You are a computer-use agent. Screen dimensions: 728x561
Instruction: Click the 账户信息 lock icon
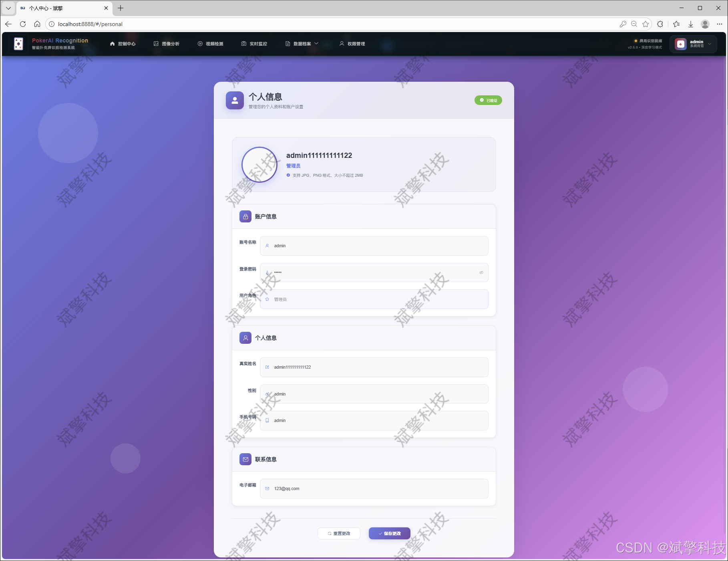tap(245, 216)
